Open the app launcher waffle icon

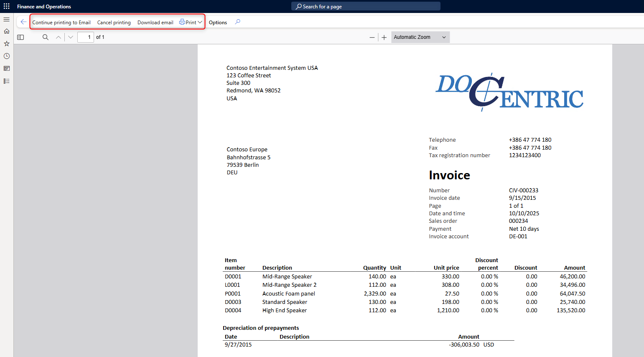7,6
